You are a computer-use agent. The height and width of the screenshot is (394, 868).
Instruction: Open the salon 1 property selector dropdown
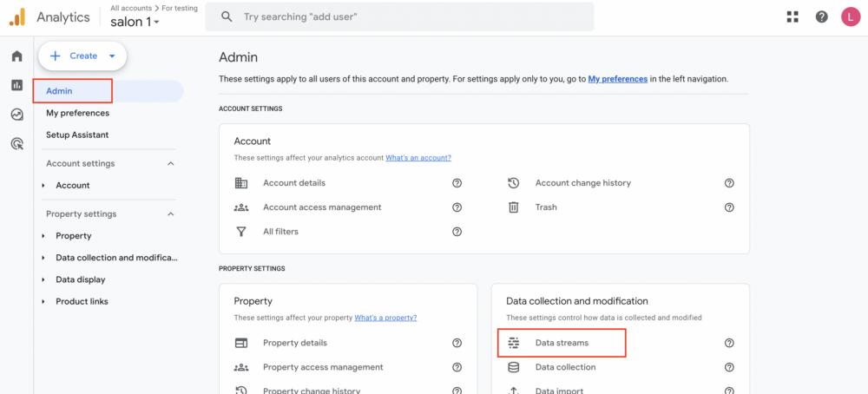click(135, 23)
